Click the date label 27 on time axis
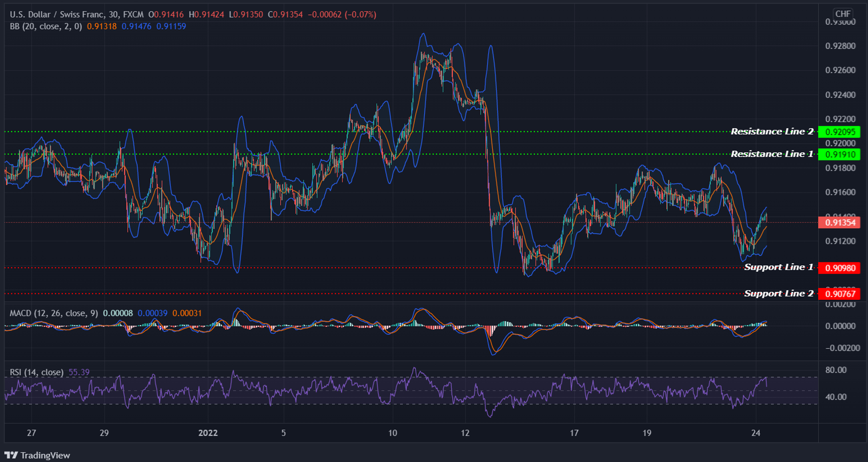This screenshot has width=868, height=462. pos(31,433)
